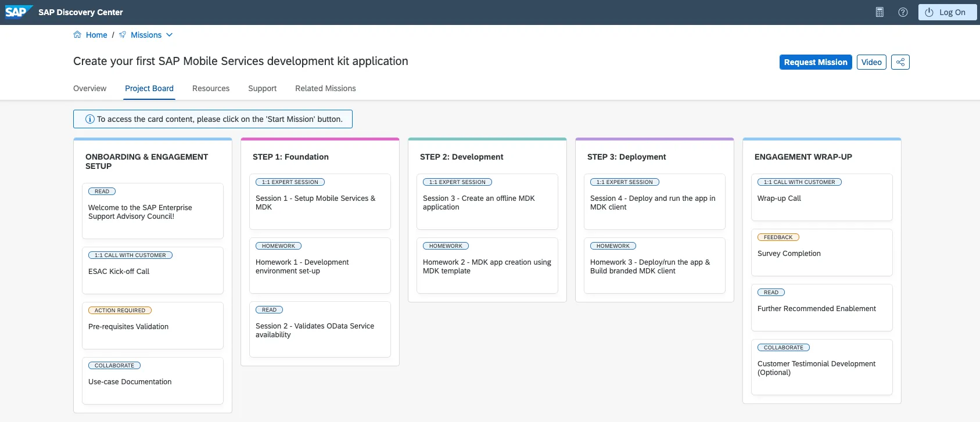Open Session 1 Setup Mobile Services card
Screen dimensions: 980x422
coord(320,202)
